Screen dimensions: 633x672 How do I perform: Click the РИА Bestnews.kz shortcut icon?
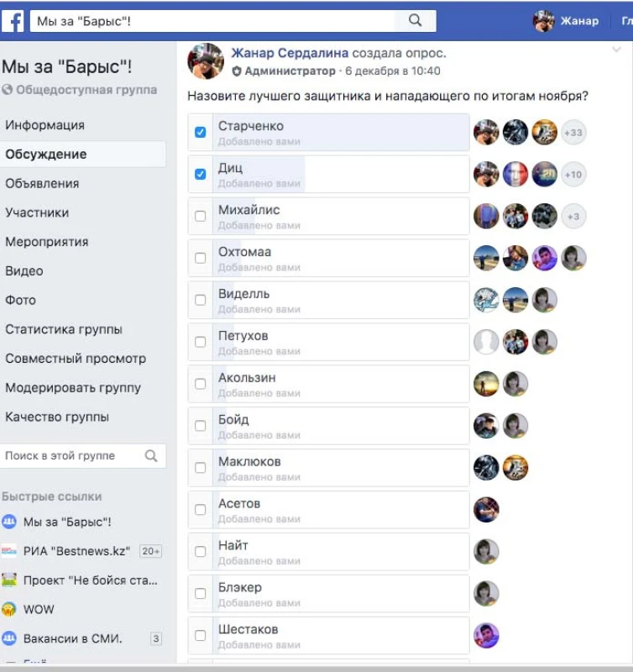(x=9, y=551)
